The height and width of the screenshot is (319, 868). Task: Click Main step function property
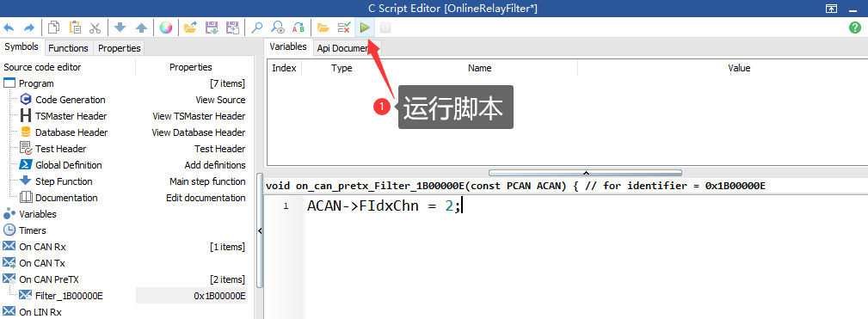pyautogui.click(x=207, y=181)
